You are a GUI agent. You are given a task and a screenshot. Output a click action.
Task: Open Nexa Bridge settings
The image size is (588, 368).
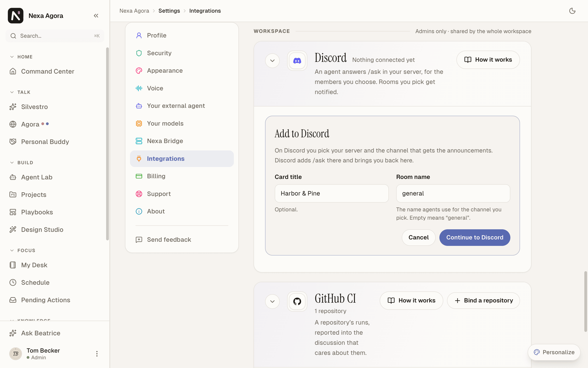pyautogui.click(x=182, y=141)
